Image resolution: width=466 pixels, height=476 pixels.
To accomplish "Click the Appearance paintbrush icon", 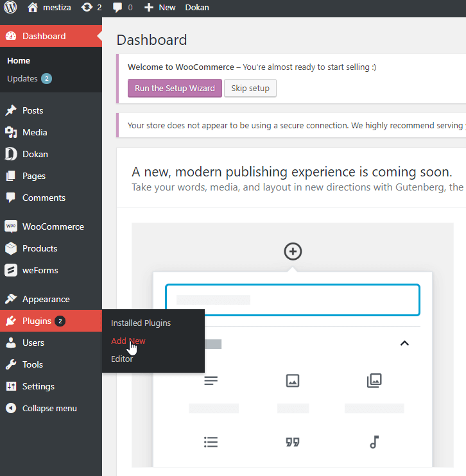I will click(x=11, y=299).
